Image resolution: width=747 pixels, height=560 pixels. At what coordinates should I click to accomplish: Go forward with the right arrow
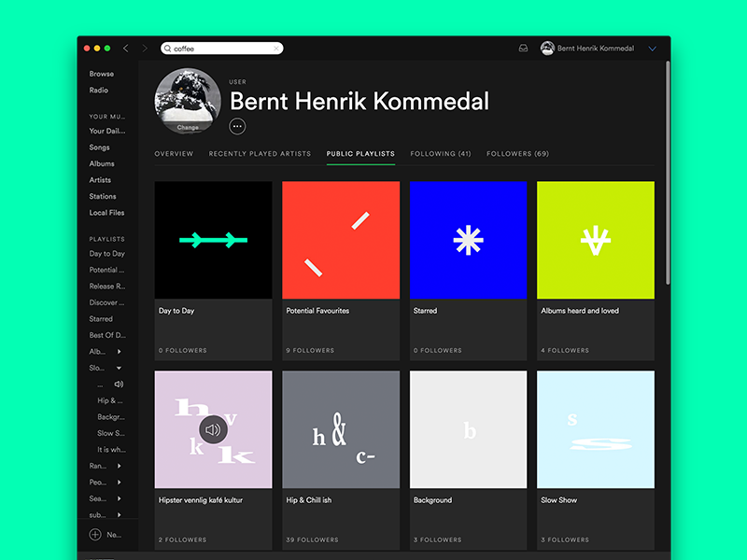point(145,49)
